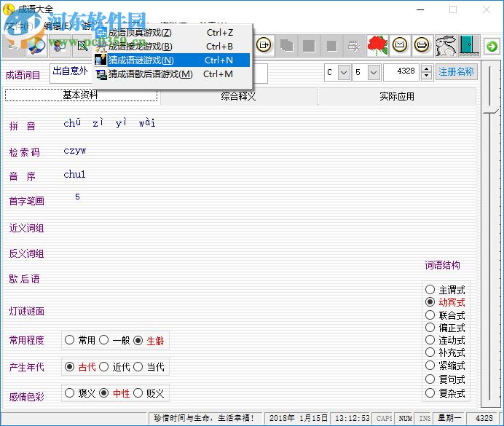Click the 音序 value chu1
Viewport: 504px width, 426px height.
74,174
